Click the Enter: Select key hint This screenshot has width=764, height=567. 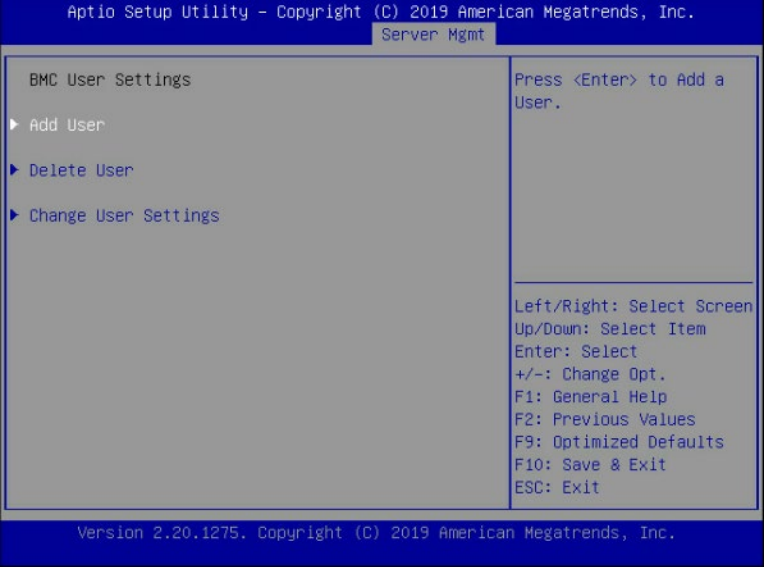coord(575,352)
